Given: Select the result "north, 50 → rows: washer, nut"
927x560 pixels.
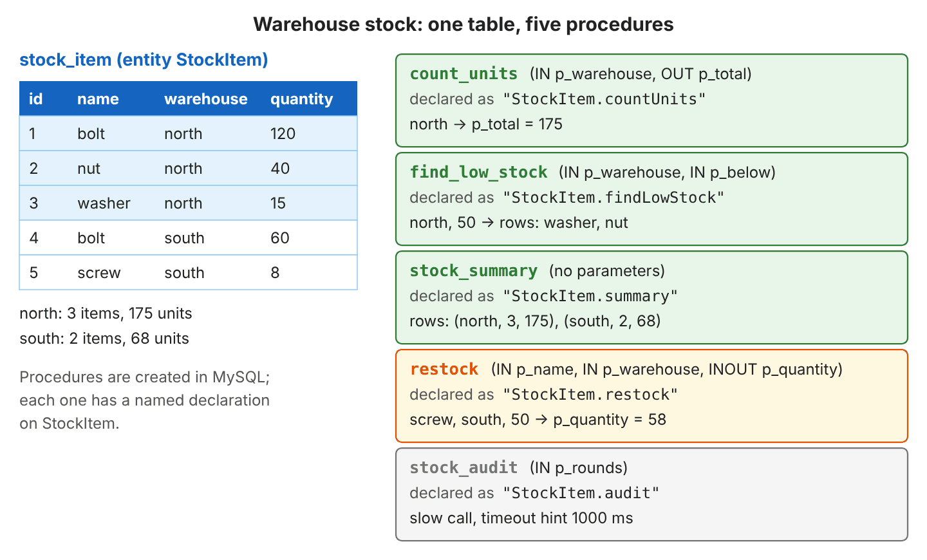Looking at the screenshot, I should click(x=519, y=223).
